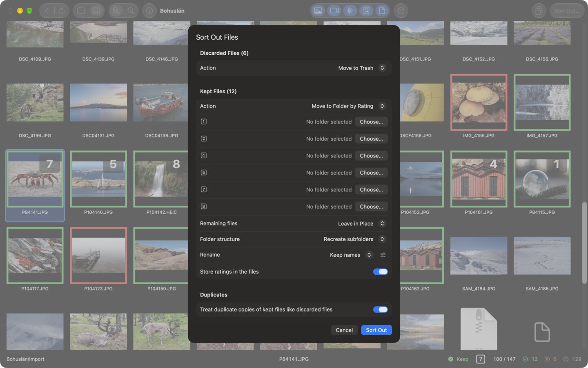This screenshot has width=588, height=368.
Task: Select the IMG_4155.JPG mushroom thumbnail
Action: point(479,102)
